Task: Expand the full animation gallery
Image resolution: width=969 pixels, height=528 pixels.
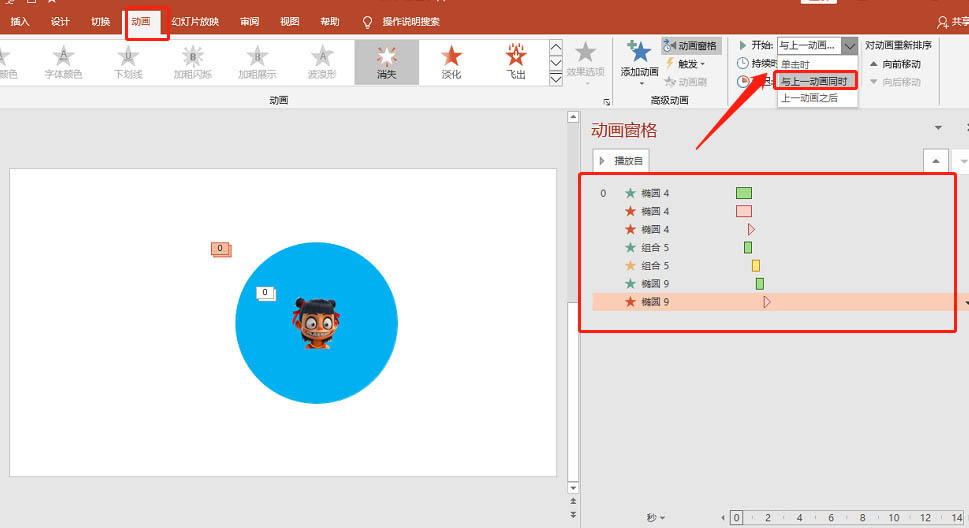Action: pos(556,79)
